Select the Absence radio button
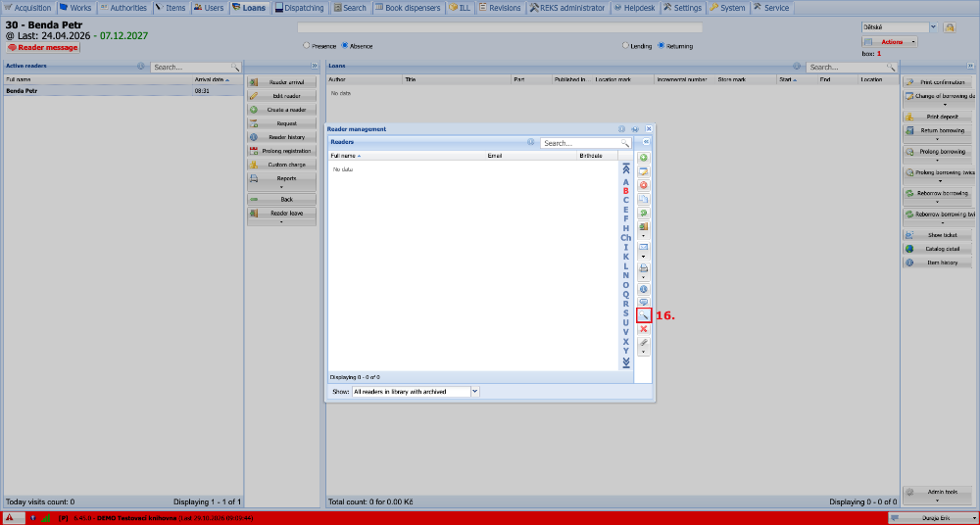This screenshot has height=525, width=980. pos(344,46)
